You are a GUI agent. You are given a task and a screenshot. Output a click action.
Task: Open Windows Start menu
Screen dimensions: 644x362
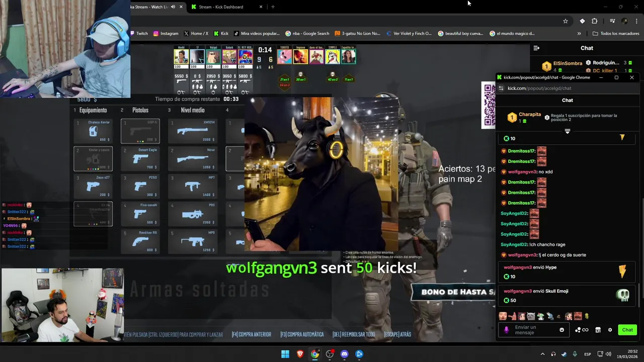(285, 354)
